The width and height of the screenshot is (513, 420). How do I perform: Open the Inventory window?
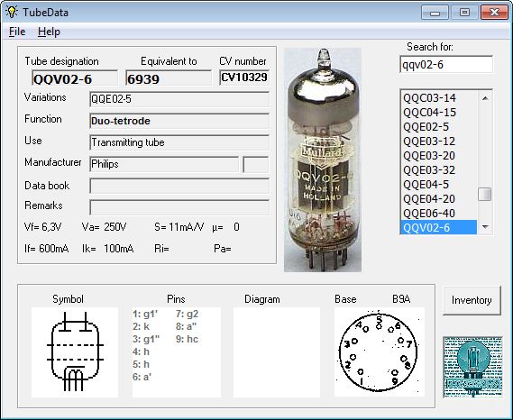tap(472, 300)
